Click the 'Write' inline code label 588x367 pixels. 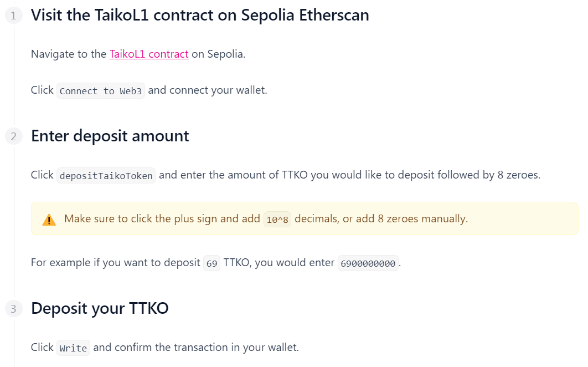pyautogui.click(x=73, y=348)
